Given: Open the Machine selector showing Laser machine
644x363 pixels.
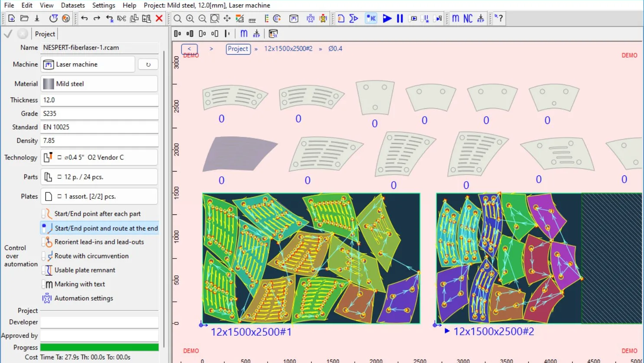Looking at the screenshot, I should tap(87, 64).
